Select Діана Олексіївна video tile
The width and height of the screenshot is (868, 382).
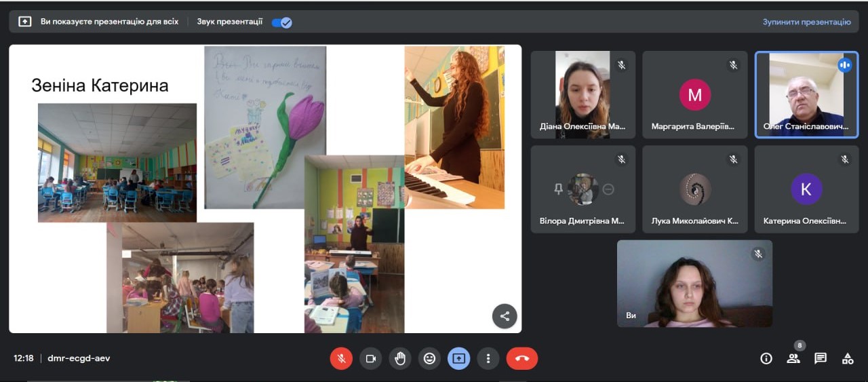tap(583, 94)
